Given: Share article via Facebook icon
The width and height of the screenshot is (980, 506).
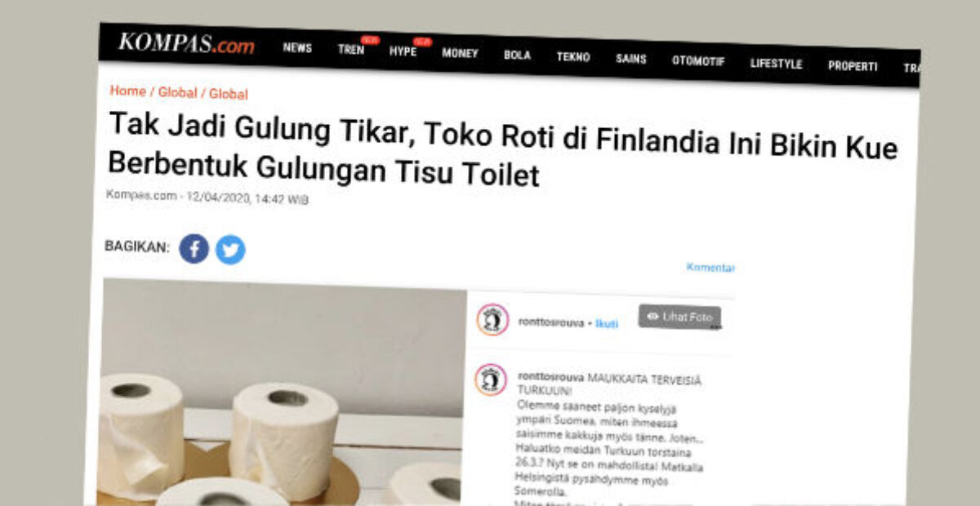Looking at the screenshot, I should 194,248.
